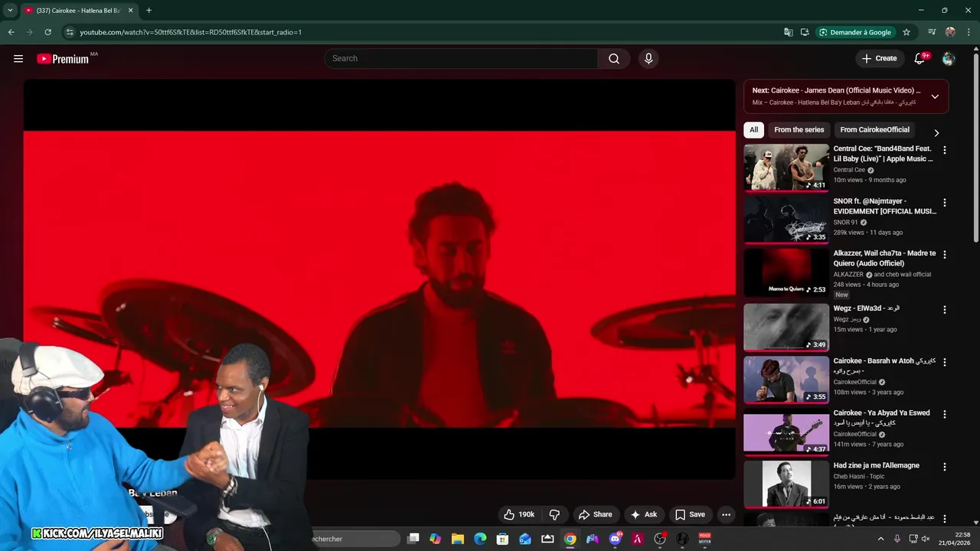980x551 pixels.
Task: Open Microsoft Store from the taskbar
Action: click(x=503, y=539)
